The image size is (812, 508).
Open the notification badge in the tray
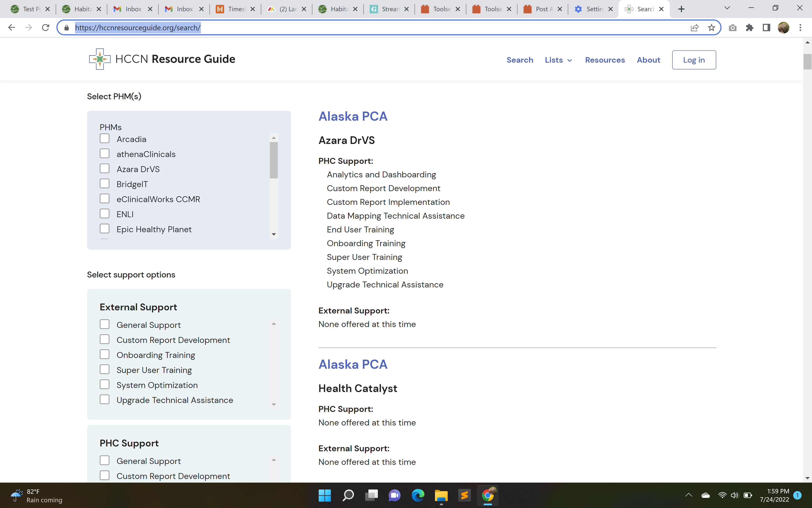[x=798, y=495]
